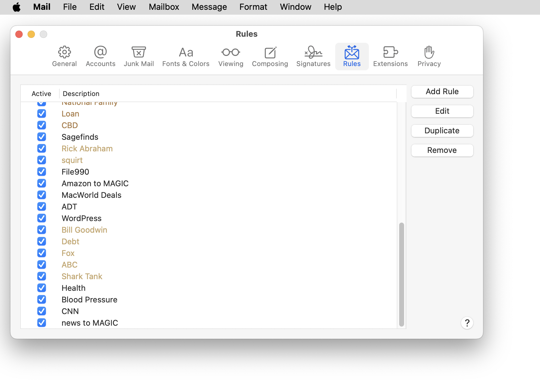Disable the Shark Tank rule checkbox
The height and width of the screenshot is (392, 540).
[42, 276]
